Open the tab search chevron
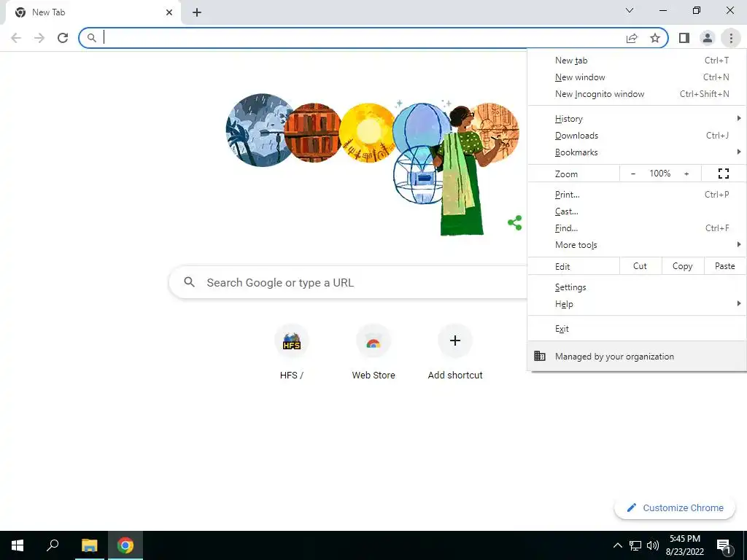 pyautogui.click(x=630, y=10)
